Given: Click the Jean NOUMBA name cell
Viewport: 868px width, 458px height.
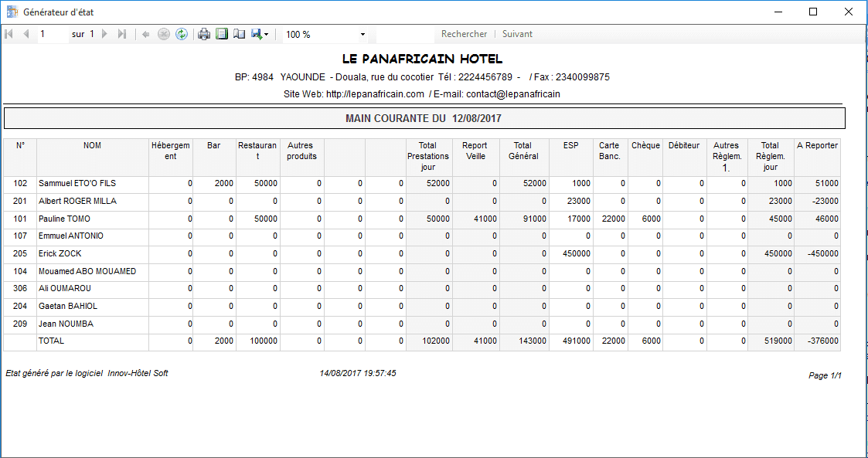Looking at the screenshot, I should click(x=93, y=324).
